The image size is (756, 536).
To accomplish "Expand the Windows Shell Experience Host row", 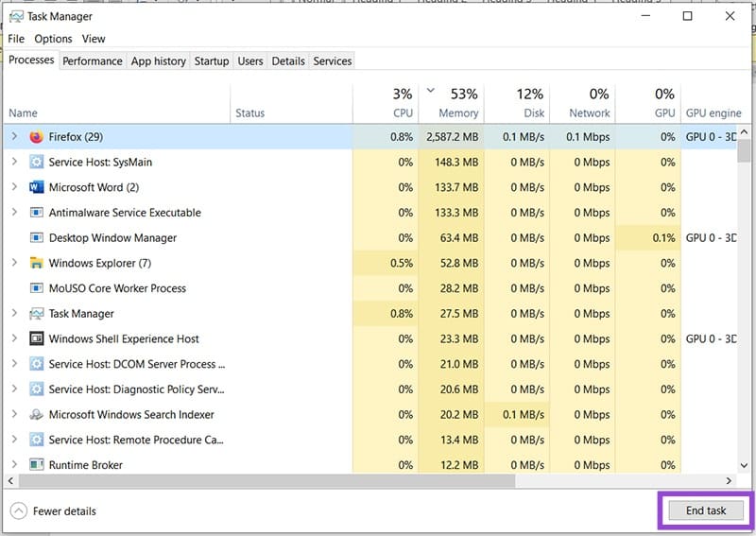I will pyautogui.click(x=14, y=338).
